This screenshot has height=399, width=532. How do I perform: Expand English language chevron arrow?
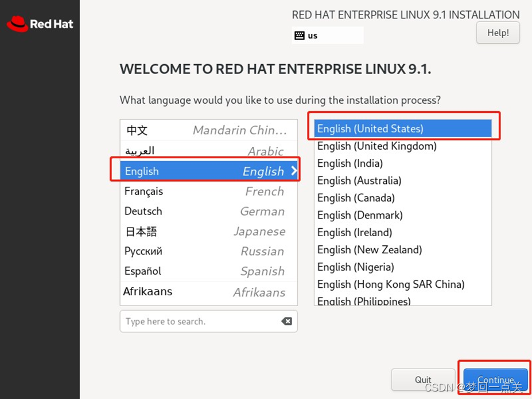[x=294, y=170]
